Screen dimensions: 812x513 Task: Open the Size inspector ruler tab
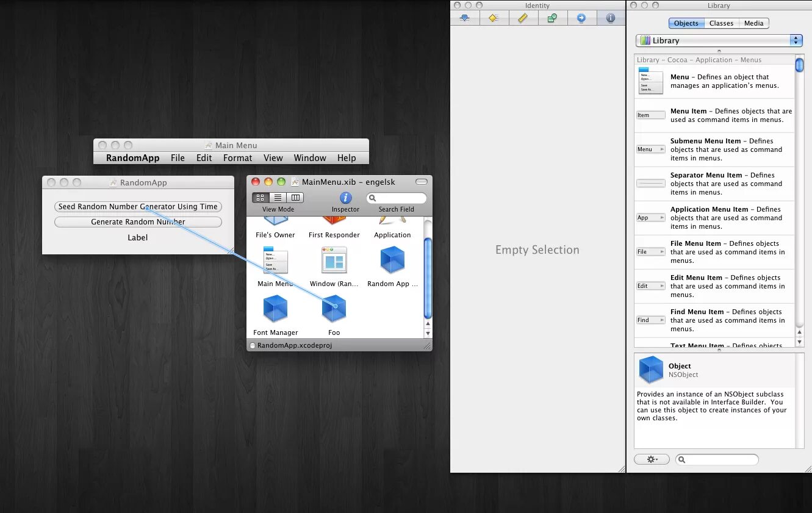(x=523, y=18)
